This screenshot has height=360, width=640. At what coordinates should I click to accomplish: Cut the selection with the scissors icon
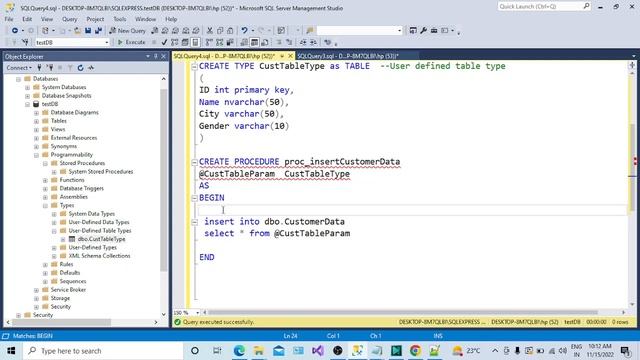pyautogui.click(x=210, y=31)
